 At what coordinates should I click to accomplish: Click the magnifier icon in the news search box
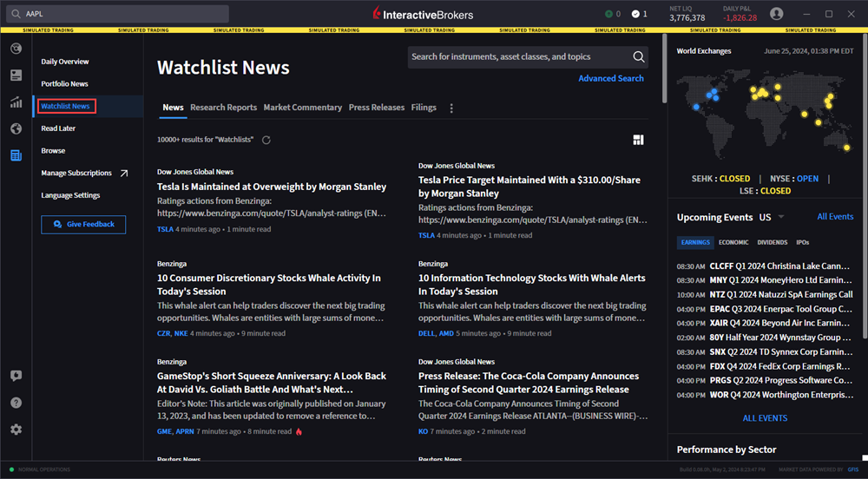pyautogui.click(x=638, y=56)
